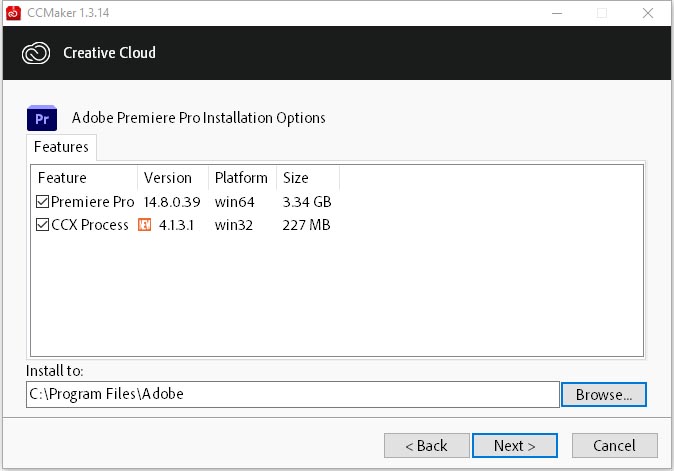Click the Install to path field
This screenshot has height=471, width=674.
(292, 394)
